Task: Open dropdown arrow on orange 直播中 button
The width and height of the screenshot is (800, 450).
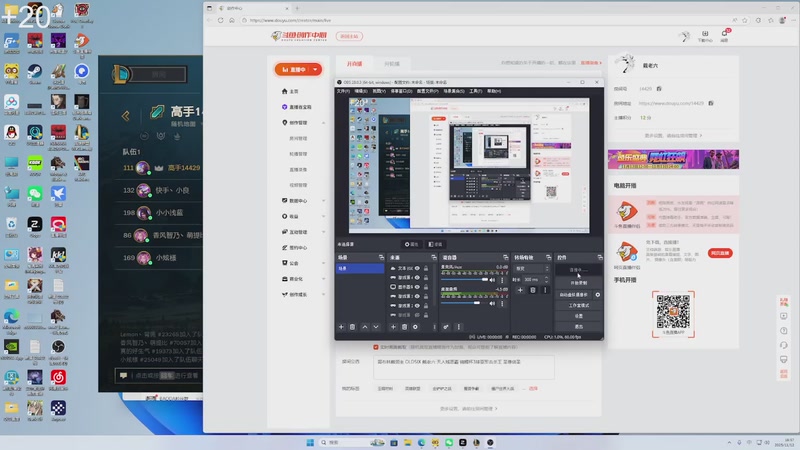Action: coord(315,69)
